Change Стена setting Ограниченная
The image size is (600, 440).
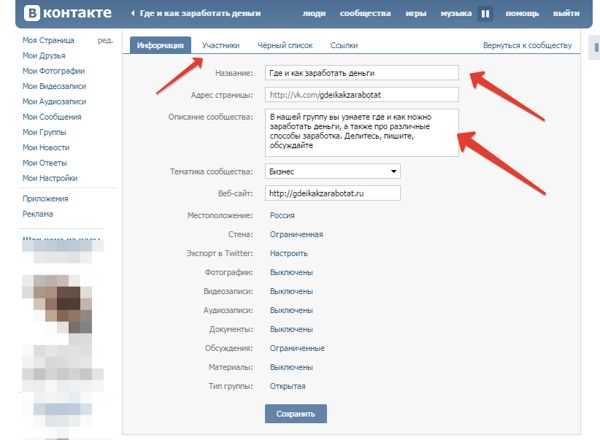[x=297, y=234]
